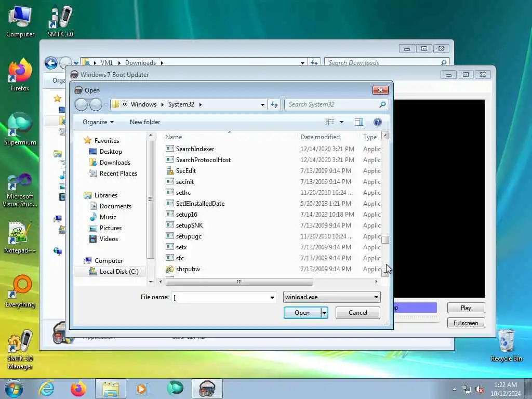Open the Recycle Bin
532x399 pixels.
[x=506, y=345]
